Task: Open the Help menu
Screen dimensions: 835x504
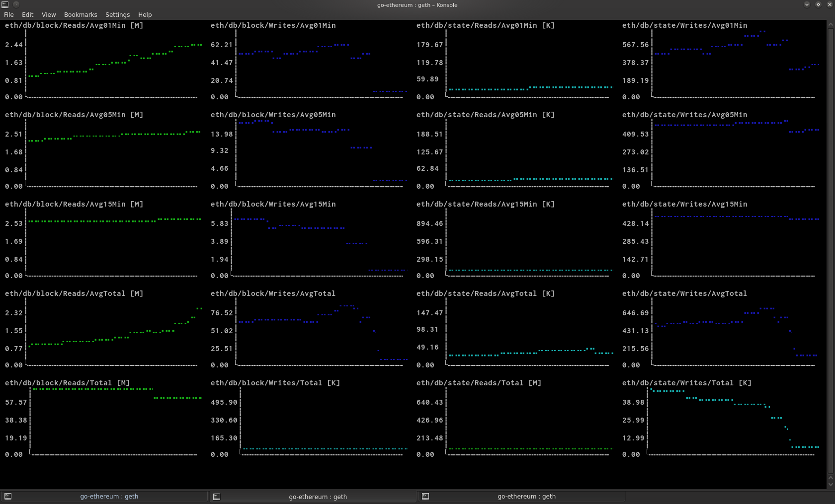Action: (x=145, y=15)
